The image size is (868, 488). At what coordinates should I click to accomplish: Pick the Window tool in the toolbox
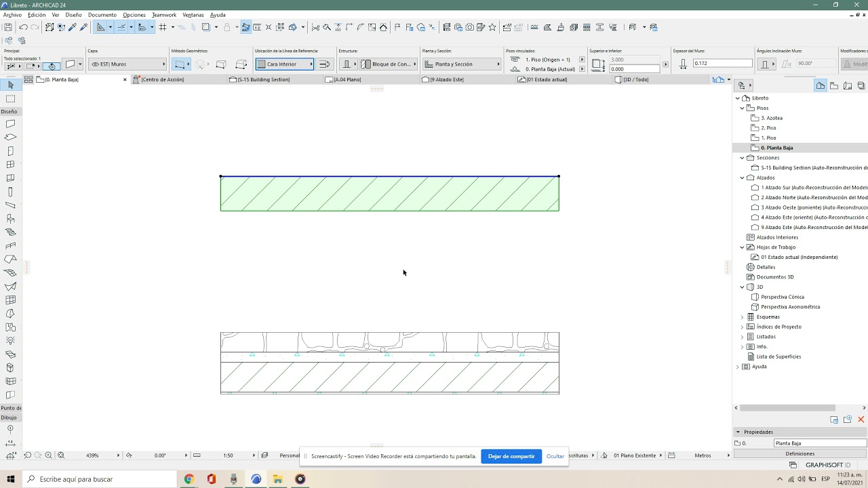click(10, 165)
